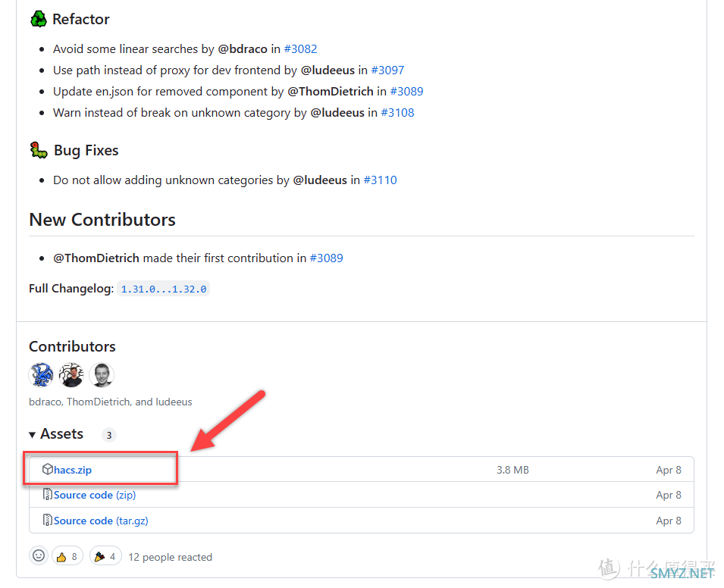This screenshot has height=588, width=724.
Task: Click the Source code (zip) file icon
Action: (48, 494)
